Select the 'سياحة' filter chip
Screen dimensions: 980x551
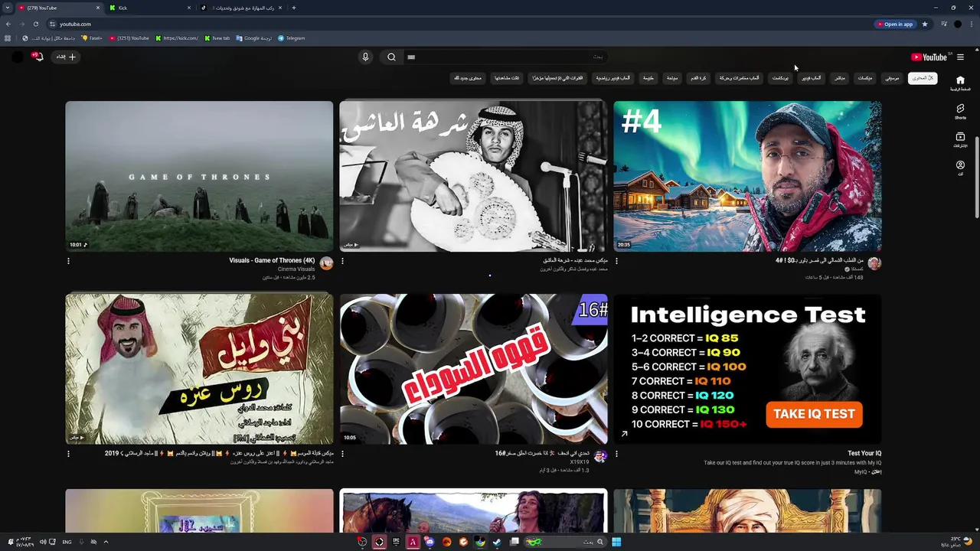click(671, 78)
